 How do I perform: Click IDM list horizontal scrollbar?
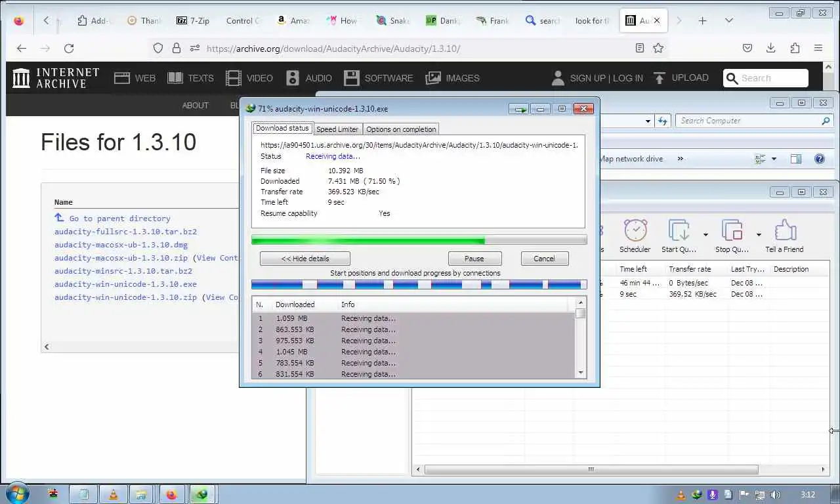[x=591, y=469]
